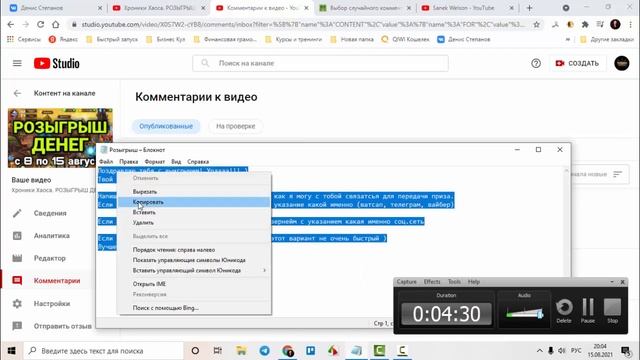Choose Открыть IME in the context menu
Viewport: 640px width, 360px height.
click(194, 284)
